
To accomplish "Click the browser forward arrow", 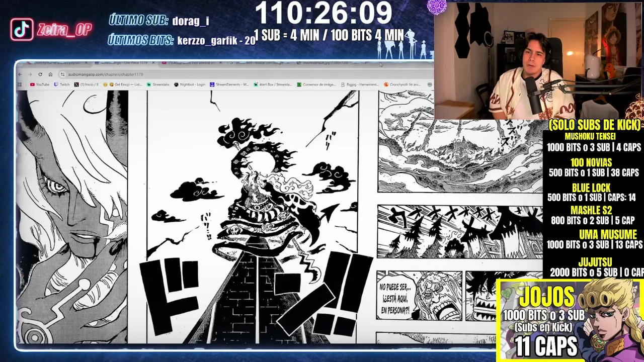I will click(30, 74).
